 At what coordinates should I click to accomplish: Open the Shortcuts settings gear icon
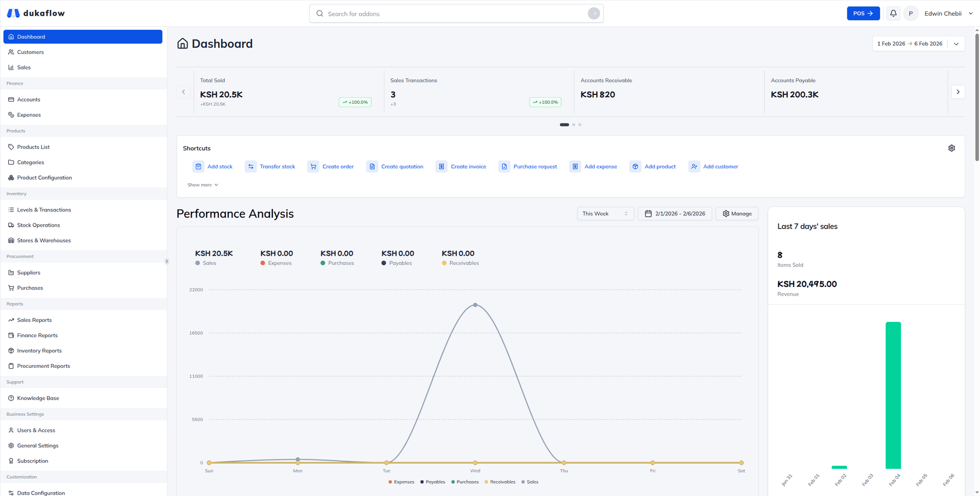951,148
